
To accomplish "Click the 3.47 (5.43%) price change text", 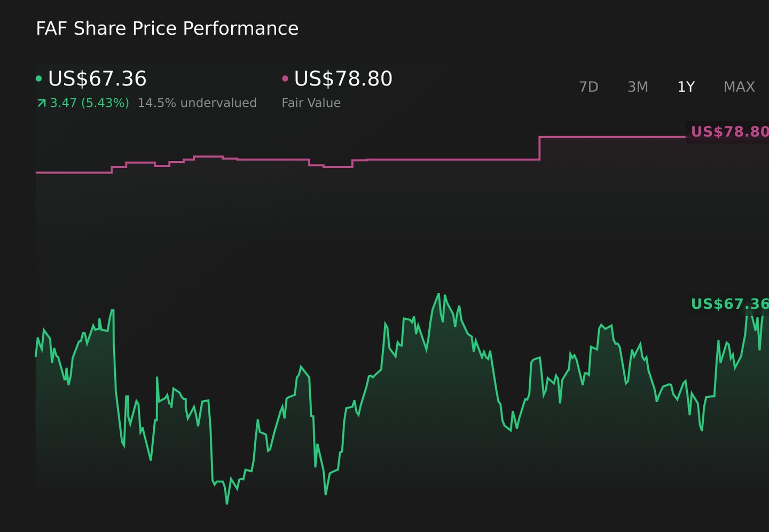I will (x=90, y=103).
